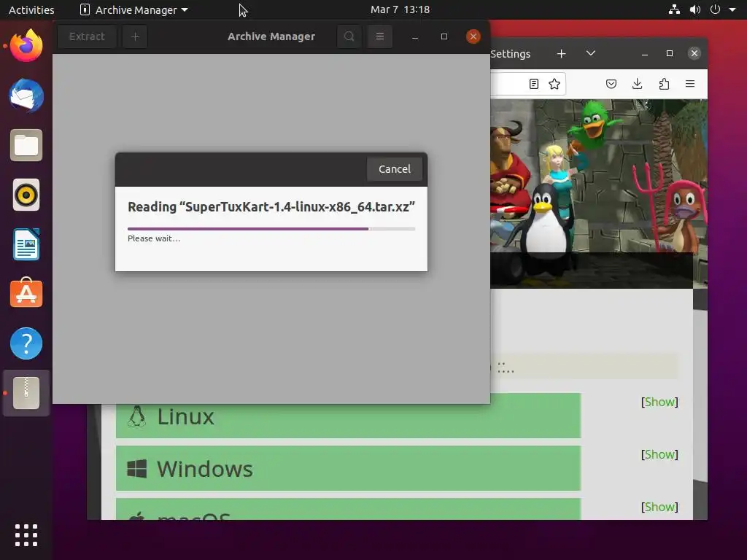Click Show link next to macOS
The height and width of the screenshot is (560, 747).
click(659, 507)
